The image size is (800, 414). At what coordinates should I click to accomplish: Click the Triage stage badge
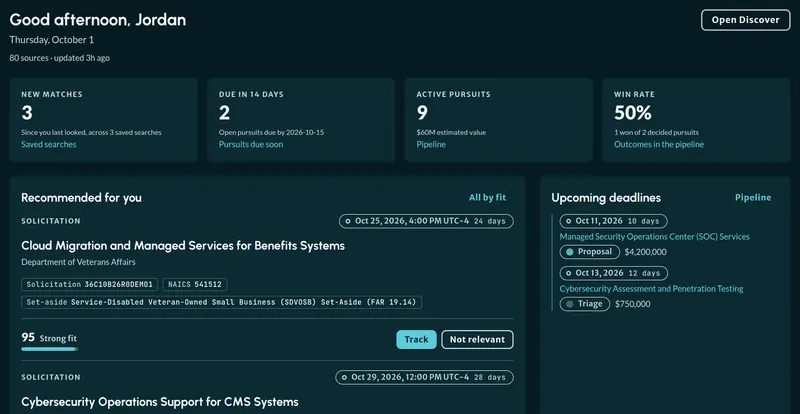coord(584,304)
